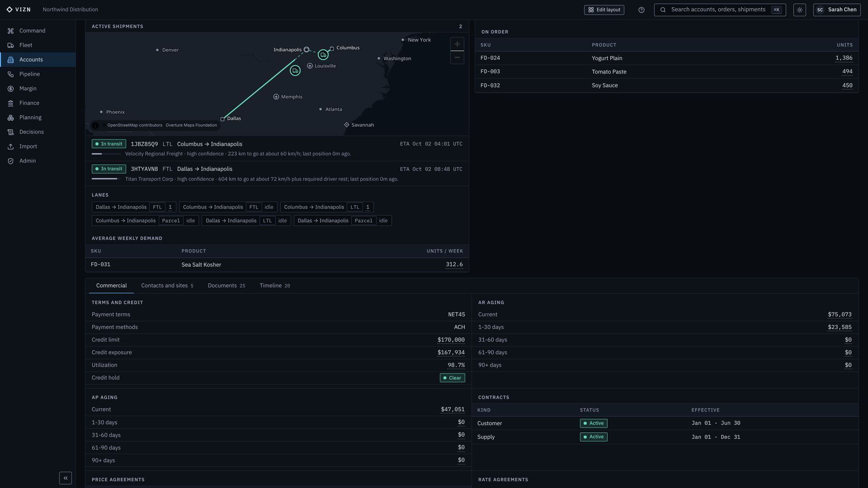The width and height of the screenshot is (868, 488).
Task: Click the Fleet truck icon
Action: 10,45
